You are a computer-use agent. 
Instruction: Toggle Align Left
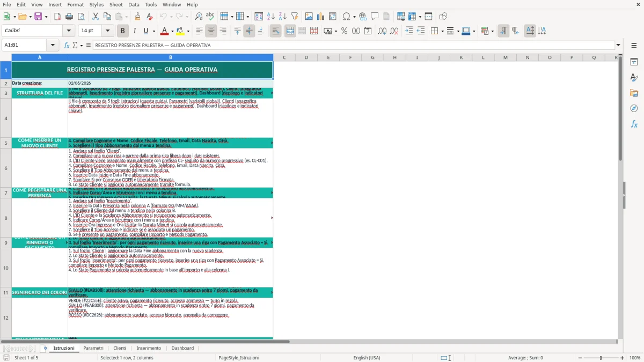click(x=199, y=31)
